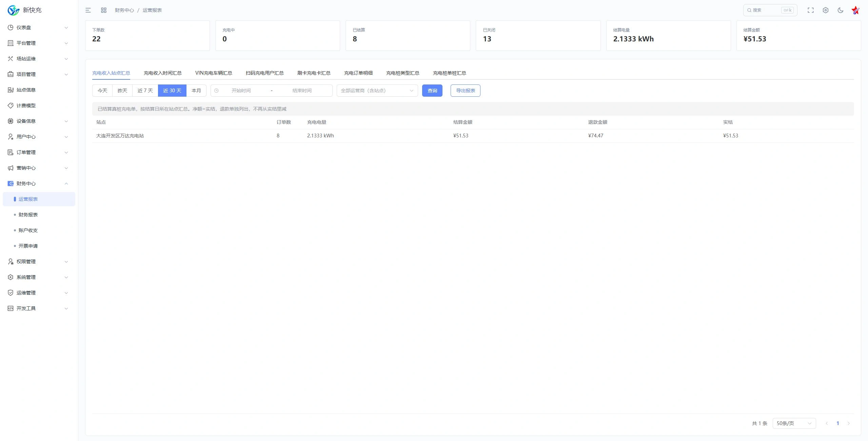Click the 导出报表 button

(x=465, y=91)
